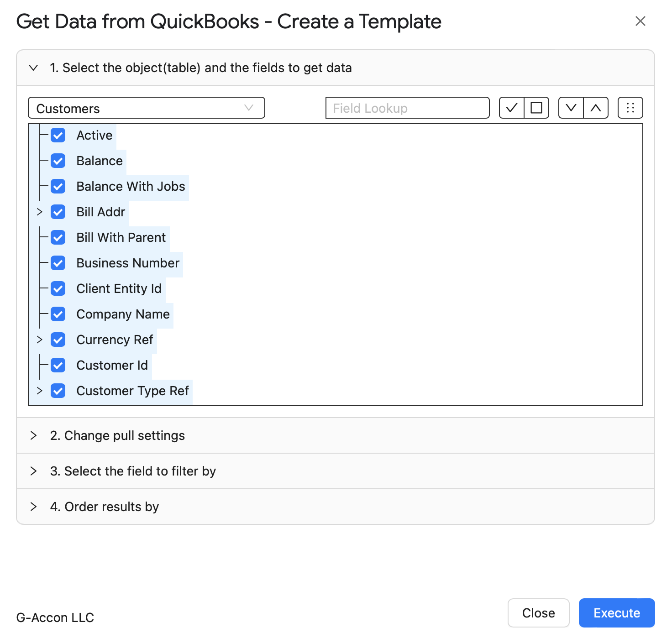The height and width of the screenshot is (638, 672).
Task: Select the Active field label
Action: [x=94, y=135]
